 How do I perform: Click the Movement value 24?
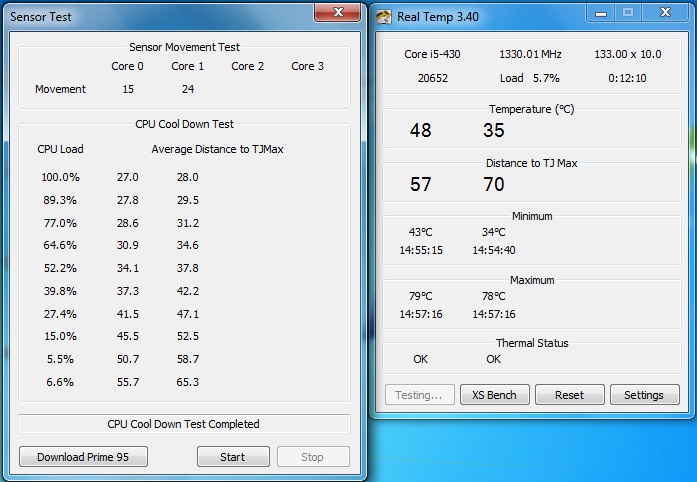(188, 89)
